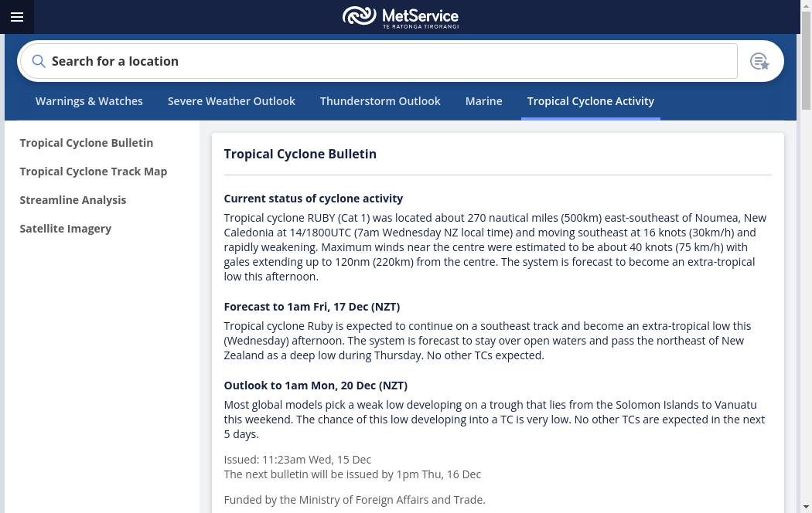Select the Tropical Cyclone Activity tab

(x=590, y=101)
